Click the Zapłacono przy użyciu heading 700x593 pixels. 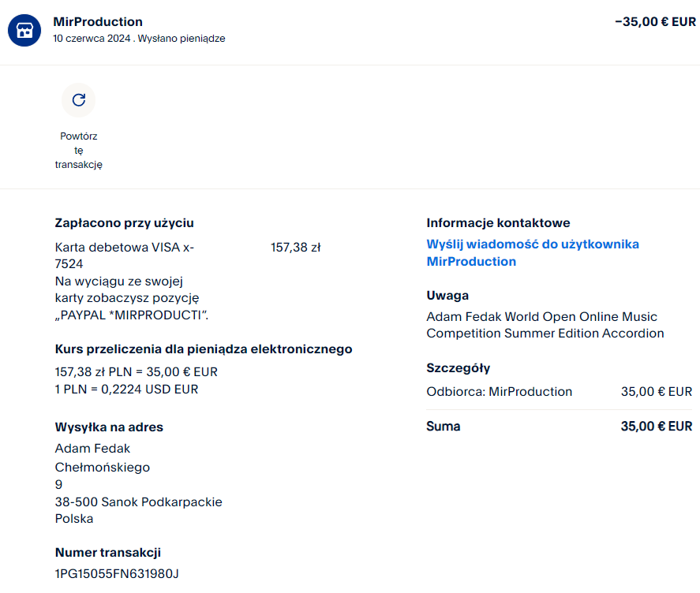pyautogui.click(x=124, y=223)
